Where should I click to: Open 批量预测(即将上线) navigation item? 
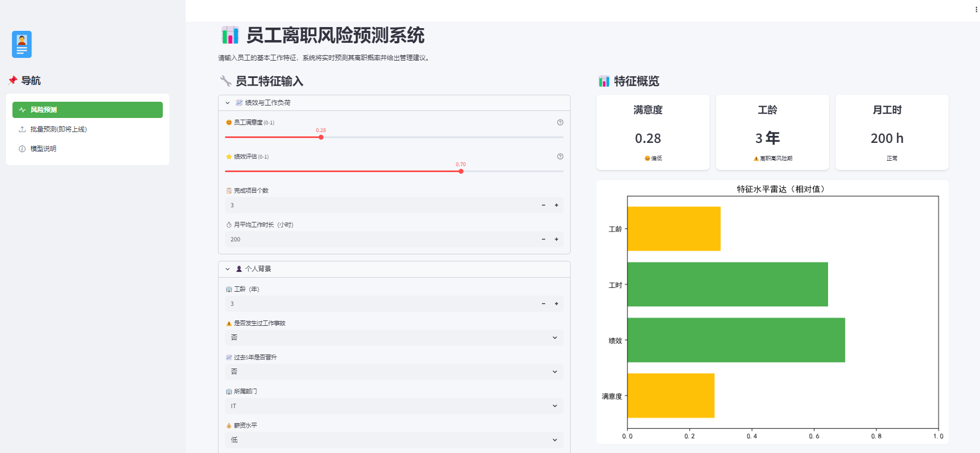88,129
